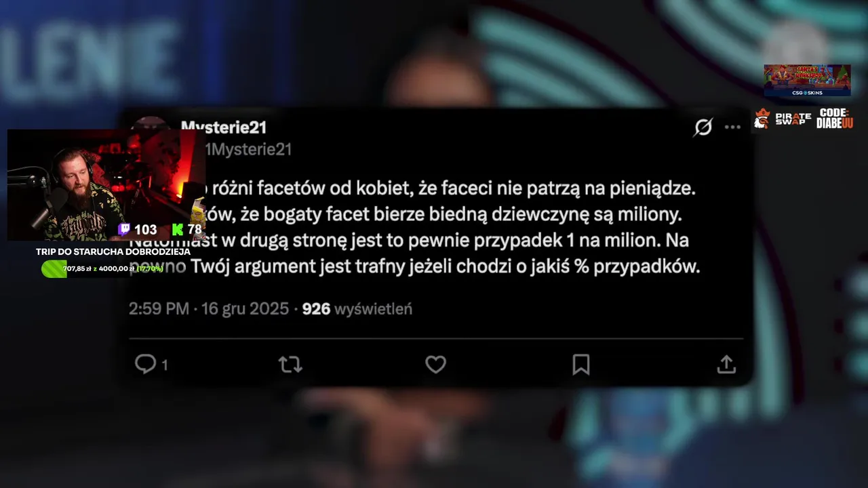Screen dimensions: 868x488
Task: Click the TRIP DO STARUCHA DOBRODZIEJA goal title
Action: (x=113, y=251)
